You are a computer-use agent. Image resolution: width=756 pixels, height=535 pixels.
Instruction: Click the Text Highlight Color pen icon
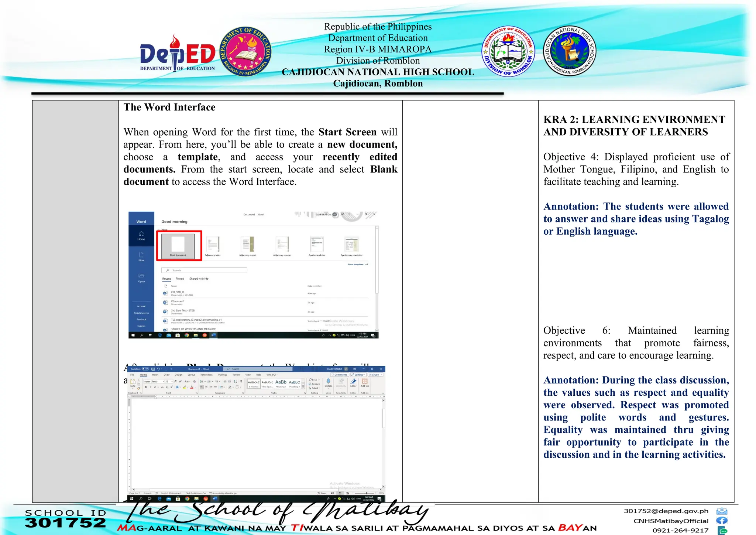click(185, 387)
